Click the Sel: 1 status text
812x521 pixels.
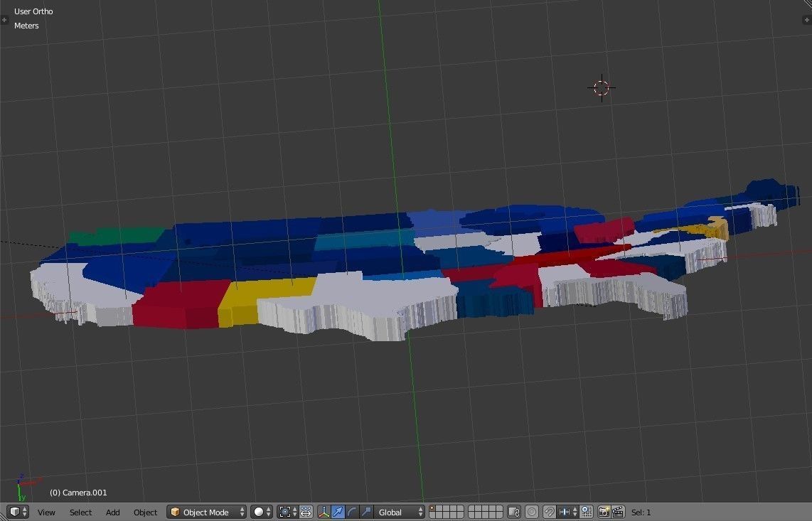641,512
